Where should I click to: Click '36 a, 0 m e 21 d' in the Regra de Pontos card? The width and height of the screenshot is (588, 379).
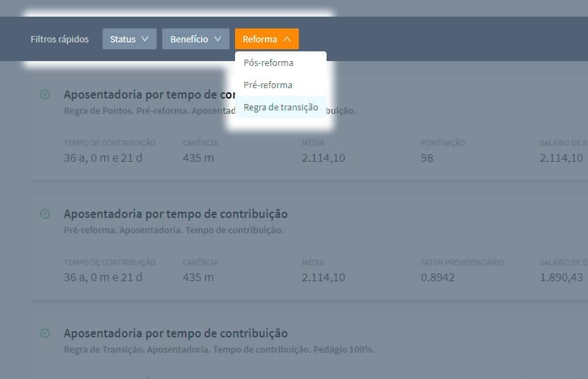coord(103,158)
